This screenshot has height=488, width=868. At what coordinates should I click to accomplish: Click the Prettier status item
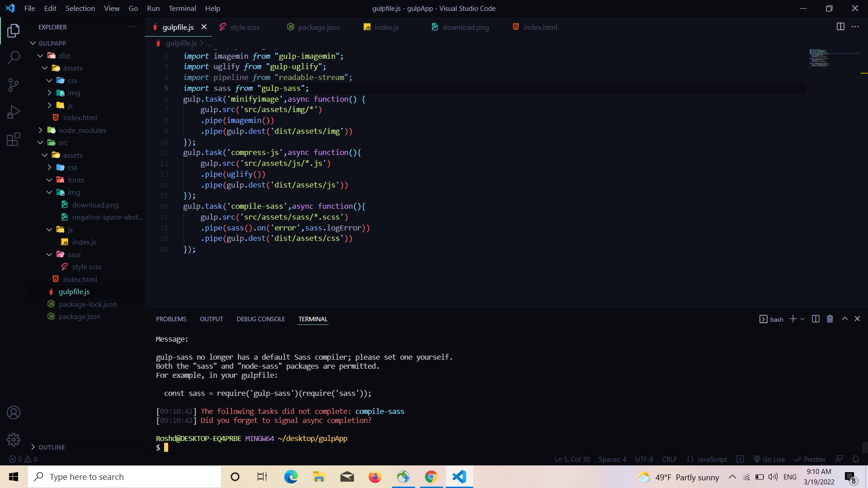tap(810, 459)
